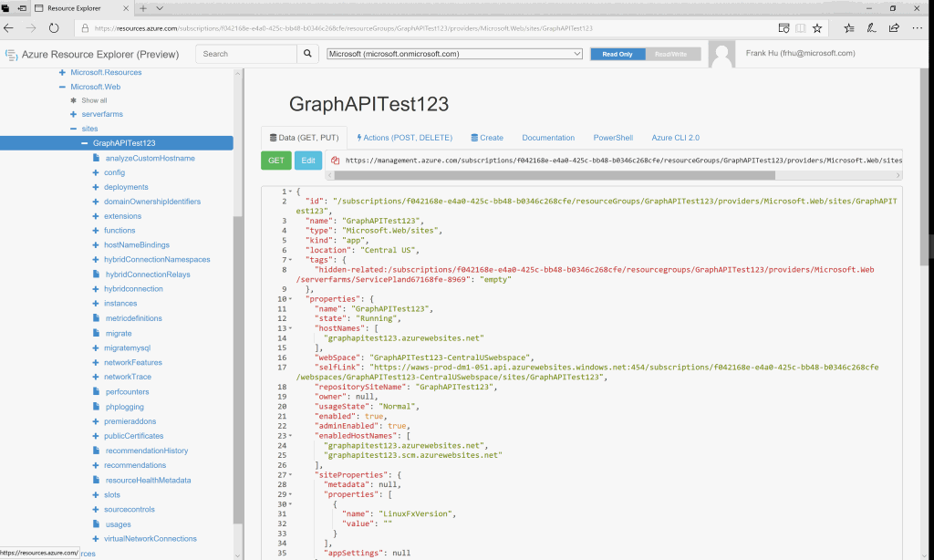Screen dimensions: 934x560
Task: Collapse the Microsoft.Web node
Action: point(62,87)
